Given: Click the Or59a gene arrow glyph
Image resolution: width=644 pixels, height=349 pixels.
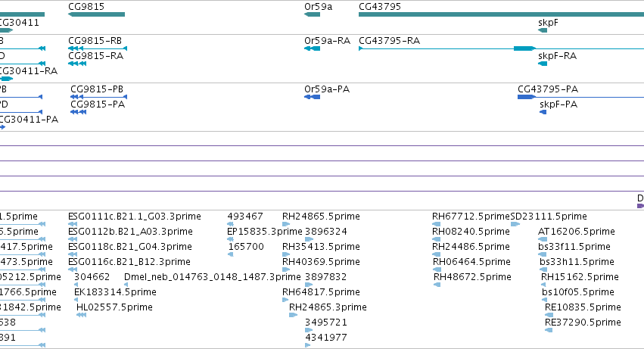Looking at the screenshot, I should tap(312, 14).
